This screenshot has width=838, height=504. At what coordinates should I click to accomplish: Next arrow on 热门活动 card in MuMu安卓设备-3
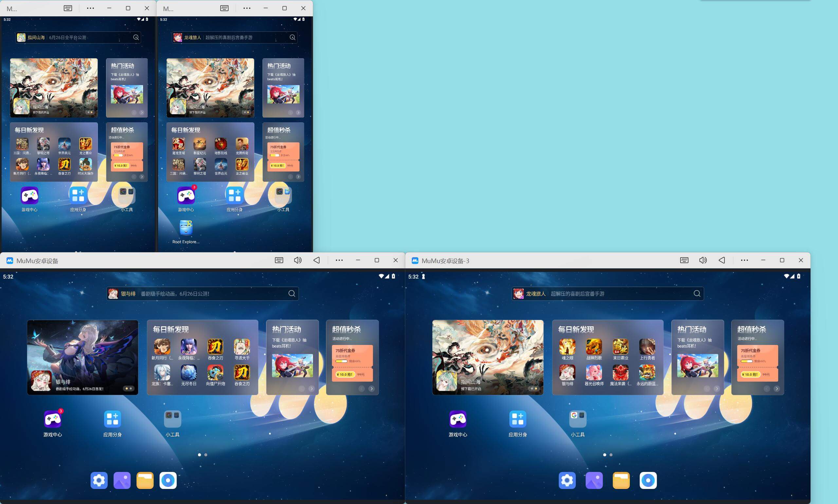tap(717, 388)
